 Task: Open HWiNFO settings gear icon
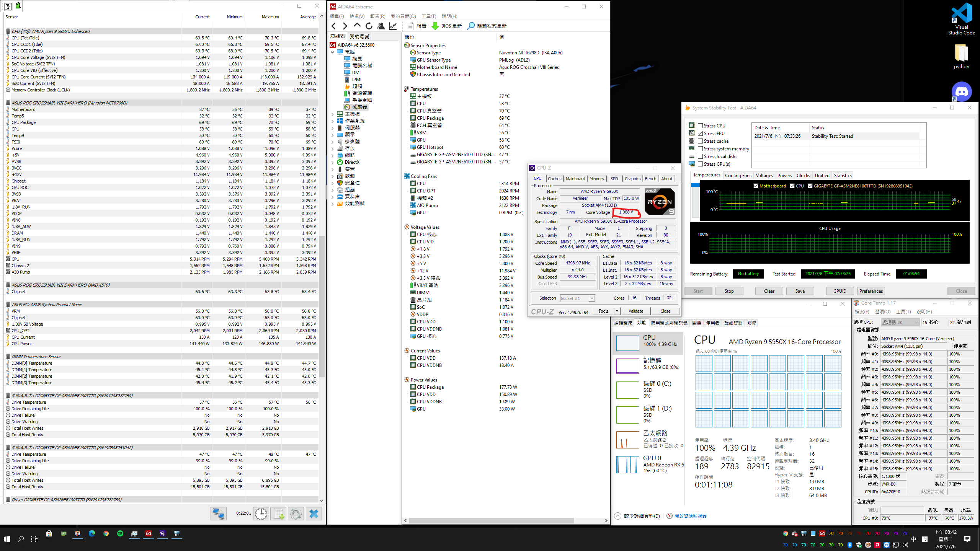[x=296, y=514]
